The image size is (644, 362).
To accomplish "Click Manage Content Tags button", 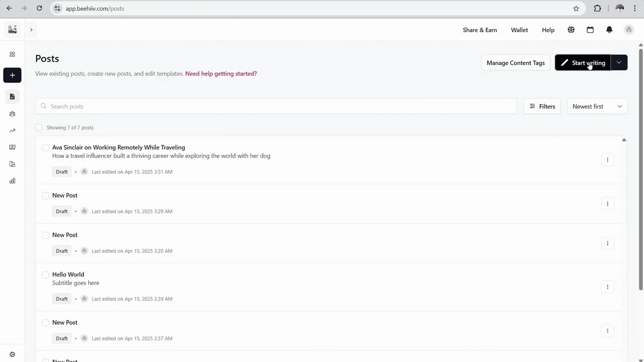I will pyautogui.click(x=516, y=63).
